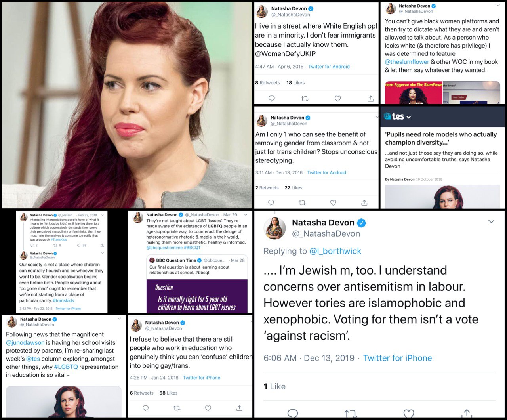Click verified badge beside large Natasha Devon name
This screenshot has width=507, height=420.
[x=361, y=223]
